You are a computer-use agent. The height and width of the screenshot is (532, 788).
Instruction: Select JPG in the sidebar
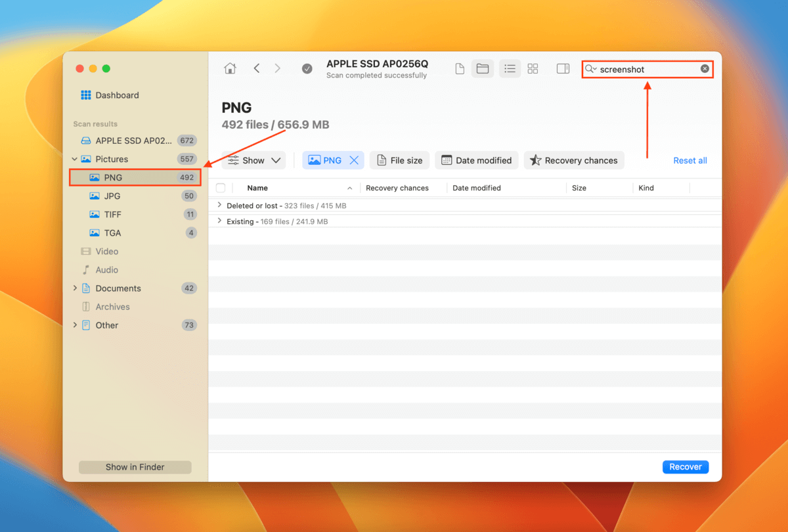click(x=113, y=196)
